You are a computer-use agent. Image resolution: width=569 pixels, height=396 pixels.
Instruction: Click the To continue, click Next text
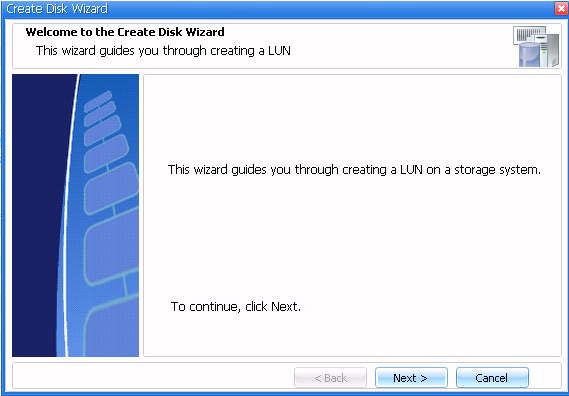(236, 307)
